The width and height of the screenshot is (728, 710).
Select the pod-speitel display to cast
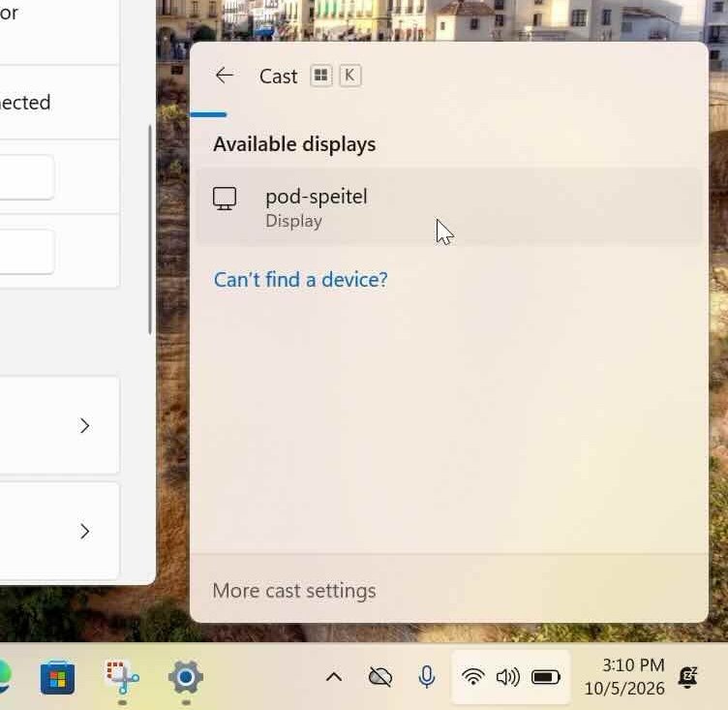[x=448, y=207]
